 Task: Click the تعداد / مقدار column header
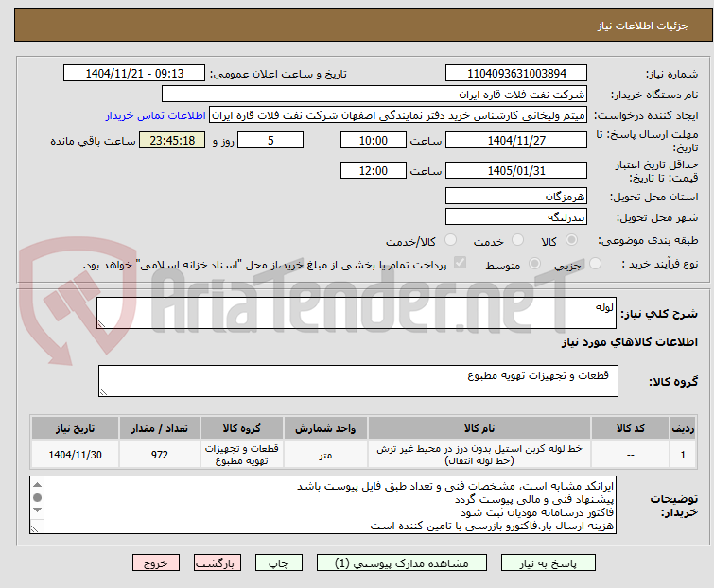click(x=160, y=428)
